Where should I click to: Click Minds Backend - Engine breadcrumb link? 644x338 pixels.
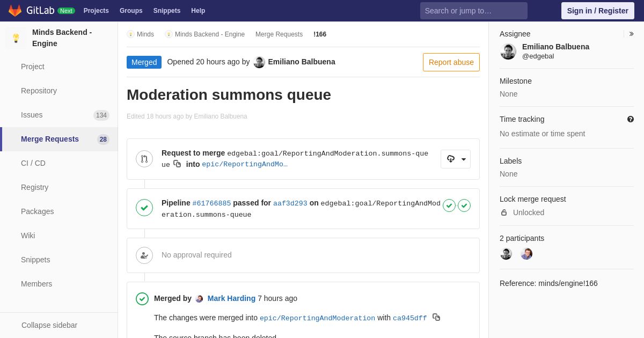pyautogui.click(x=210, y=34)
